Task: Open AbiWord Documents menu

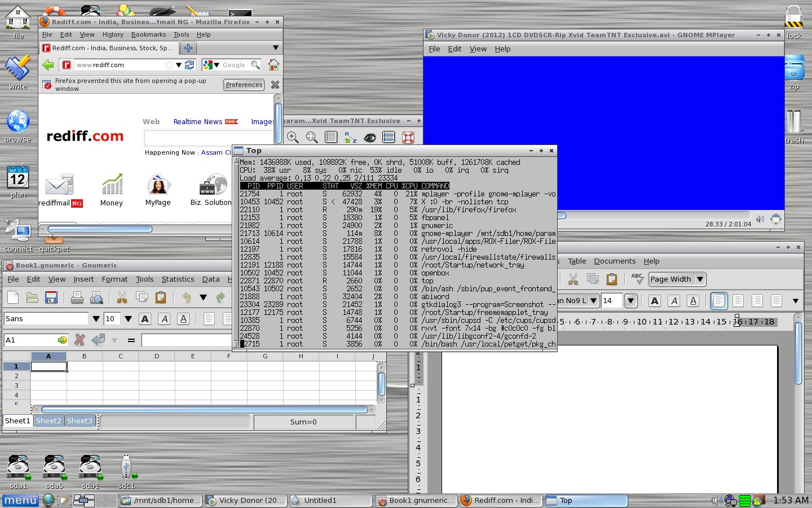Action: (615, 261)
